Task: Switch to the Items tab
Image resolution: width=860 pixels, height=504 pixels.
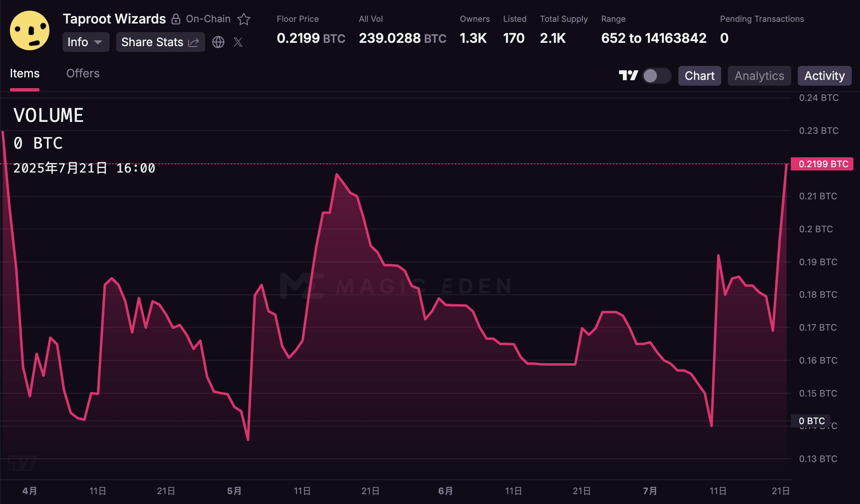Action: (25, 74)
